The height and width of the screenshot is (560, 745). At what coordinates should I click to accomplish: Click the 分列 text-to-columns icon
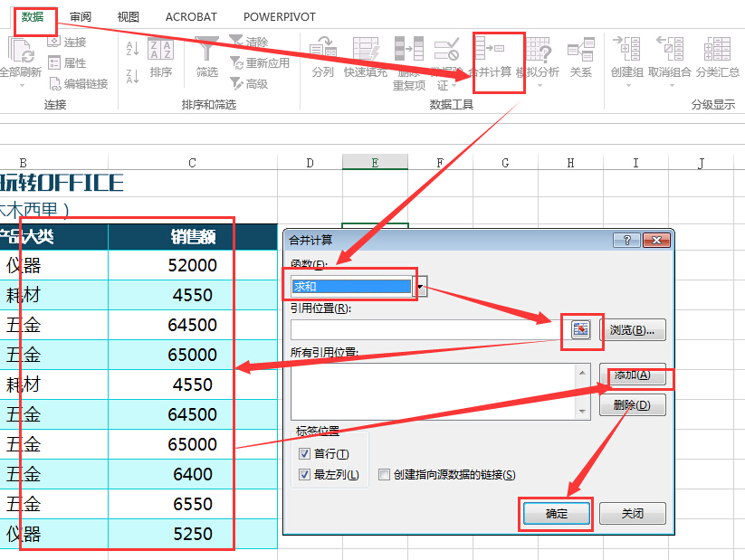tap(322, 50)
